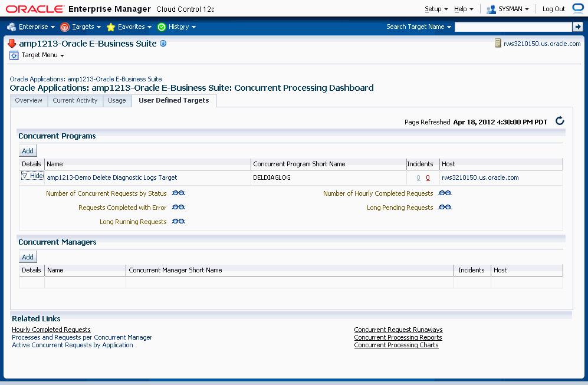This screenshot has width=588, height=385.
Task: Open the Enterprise dropdown menu
Action: pos(37,27)
